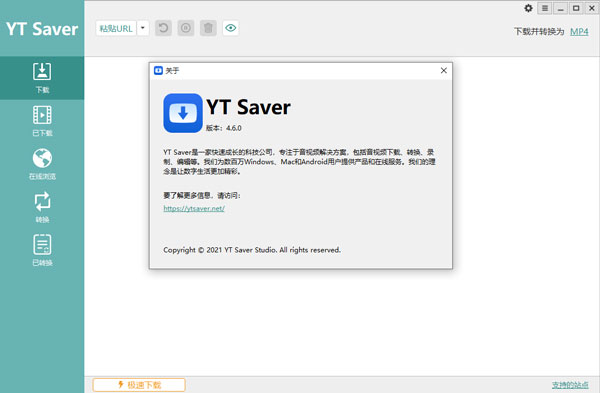Viewport: 600px width, 393px height.
Task: Click the small icon in 关于 title bar
Action: pos(158,70)
